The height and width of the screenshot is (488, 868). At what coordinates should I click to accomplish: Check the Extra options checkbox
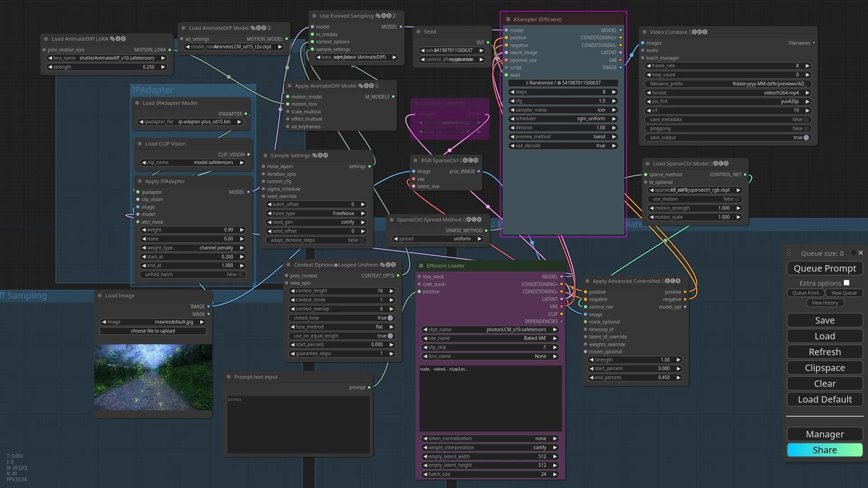point(846,283)
